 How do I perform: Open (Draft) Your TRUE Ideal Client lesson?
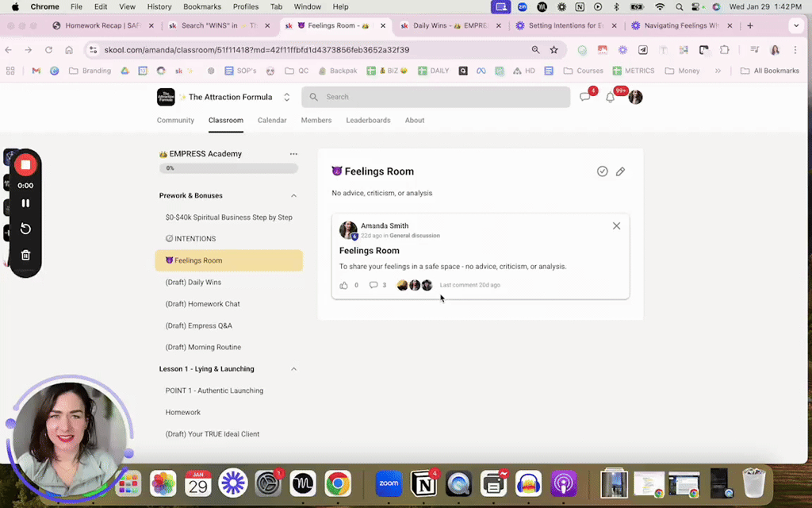click(x=229, y=434)
